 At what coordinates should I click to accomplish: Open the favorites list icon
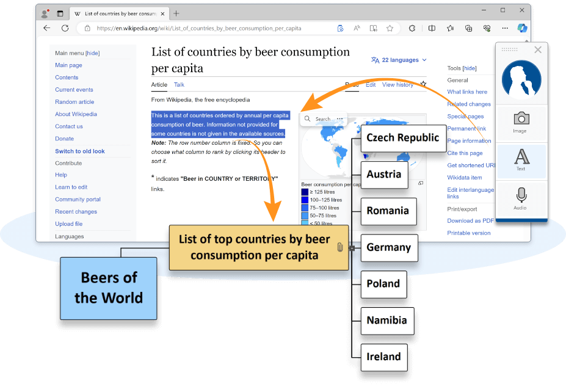450,28
